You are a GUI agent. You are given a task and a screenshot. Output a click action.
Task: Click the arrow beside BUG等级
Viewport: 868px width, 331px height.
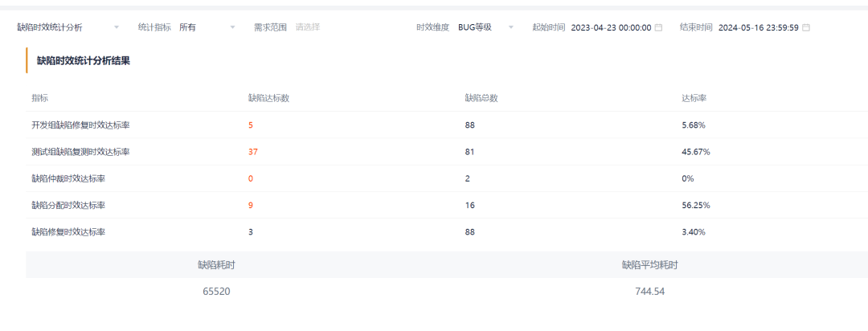tap(511, 27)
